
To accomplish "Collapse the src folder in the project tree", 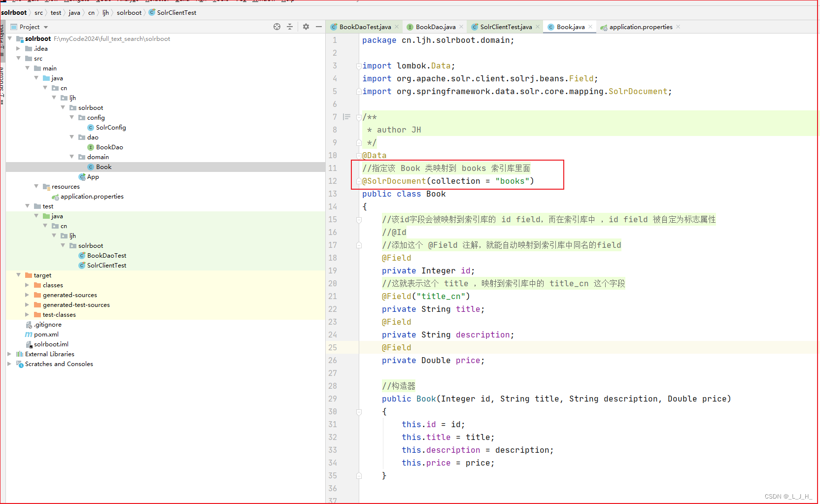I will (x=18, y=58).
